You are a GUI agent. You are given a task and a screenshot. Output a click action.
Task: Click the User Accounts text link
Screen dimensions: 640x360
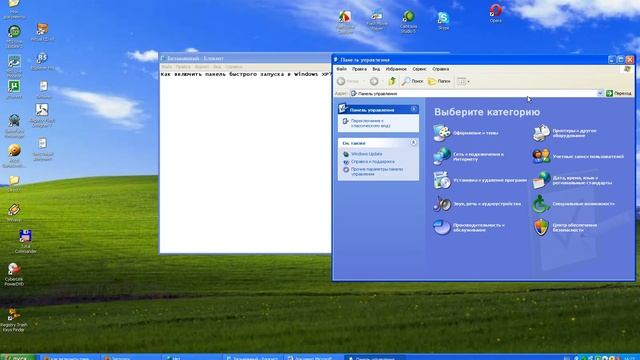point(588,157)
